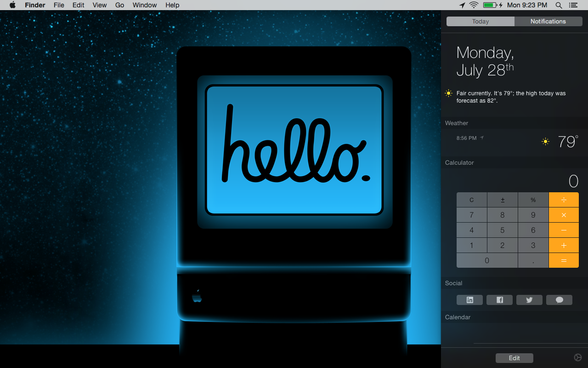Image resolution: width=588 pixels, height=368 pixels.
Task: Tap the wide 0 key on calculator
Action: coord(487,260)
